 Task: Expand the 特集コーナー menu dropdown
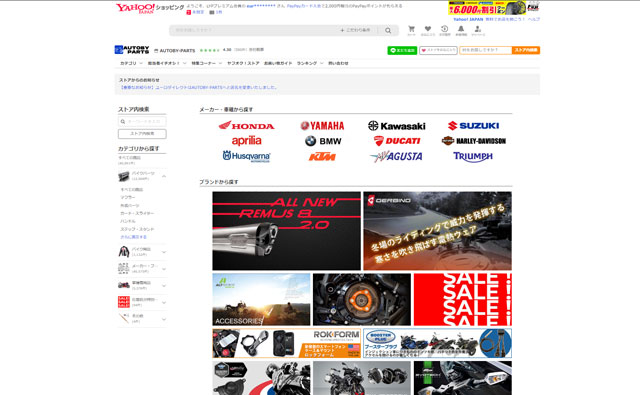click(x=207, y=63)
